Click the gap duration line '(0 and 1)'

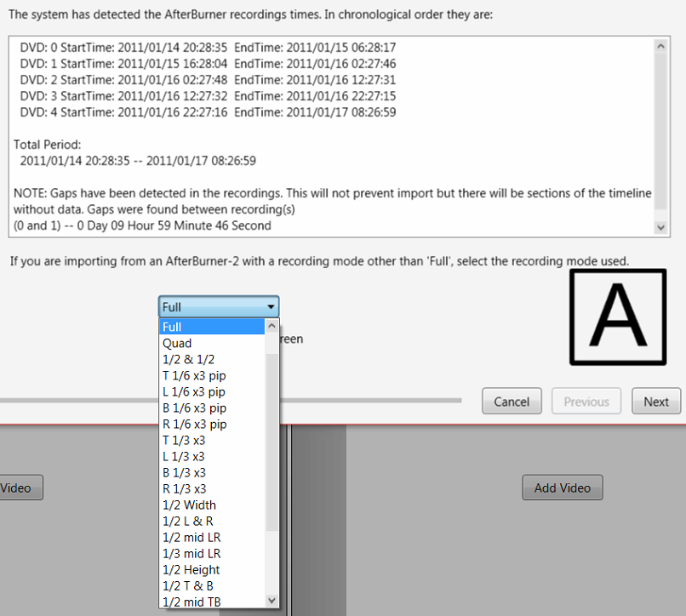pyautogui.click(x=142, y=225)
